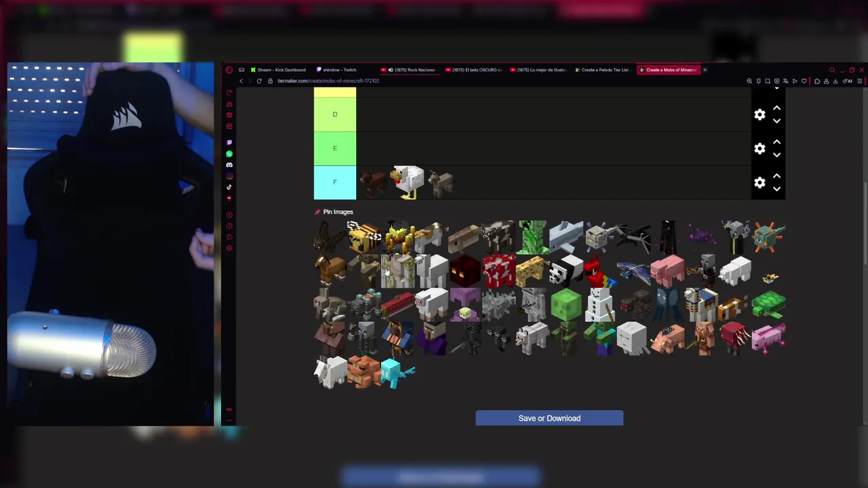Open Discord in the browser sidebar
Screen dimensions: 868x488
point(229,165)
